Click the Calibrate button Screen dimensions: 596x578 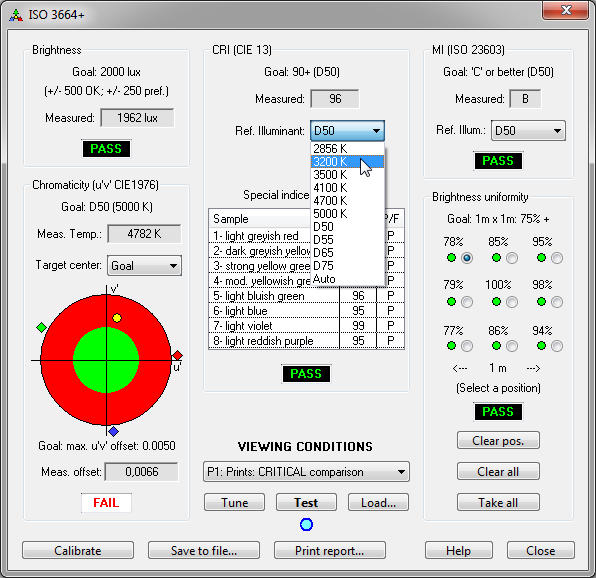(x=78, y=550)
